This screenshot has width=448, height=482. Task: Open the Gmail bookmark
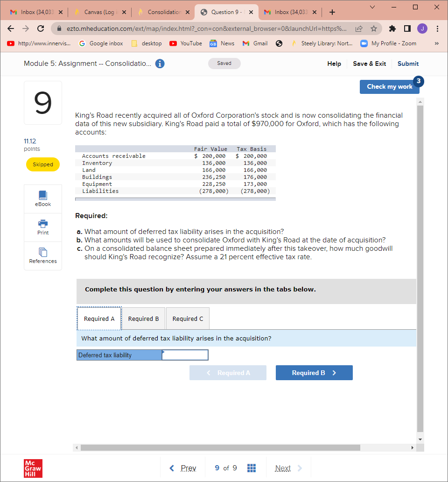pyautogui.click(x=255, y=43)
